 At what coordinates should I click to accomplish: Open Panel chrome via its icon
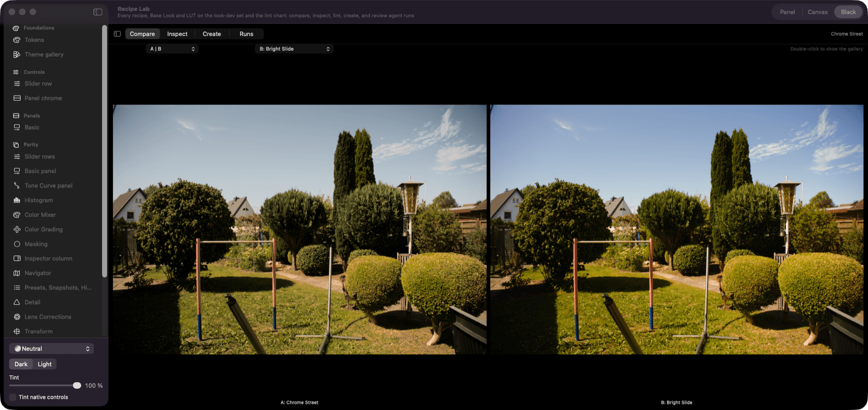pyautogui.click(x=17, y=98)
